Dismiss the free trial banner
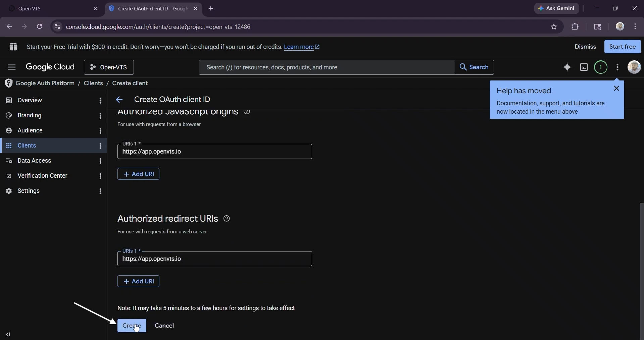Viewport: 644px width, 340px height. [585, 47]
